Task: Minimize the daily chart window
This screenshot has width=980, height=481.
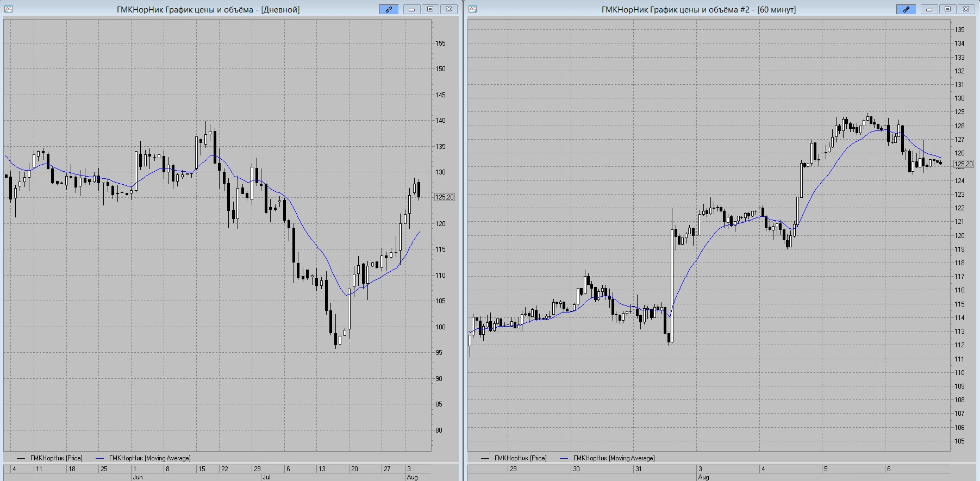Action: point(412,9)
